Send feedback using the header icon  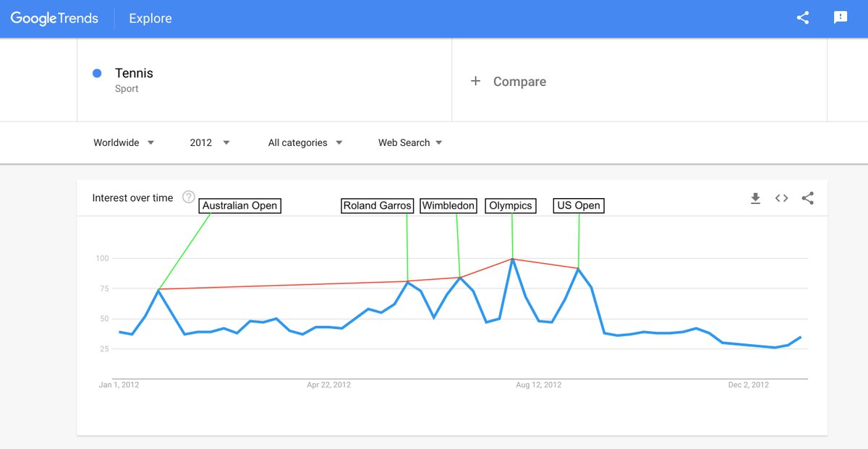pos(840,17)
